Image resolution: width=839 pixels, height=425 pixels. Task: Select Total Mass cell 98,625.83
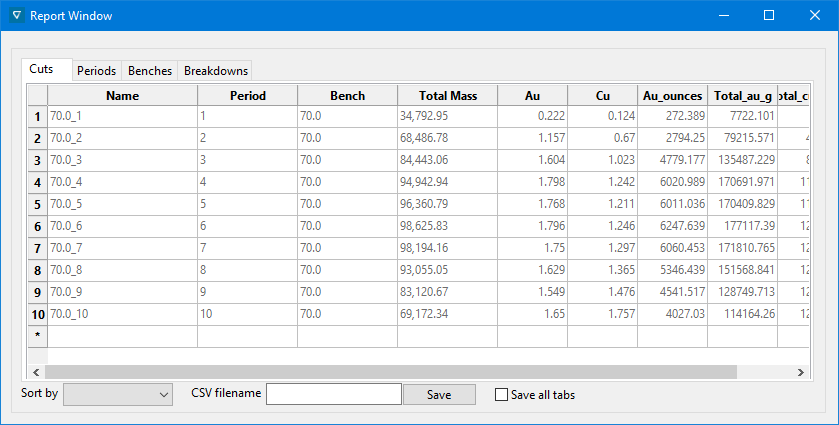tap(447, 227)
